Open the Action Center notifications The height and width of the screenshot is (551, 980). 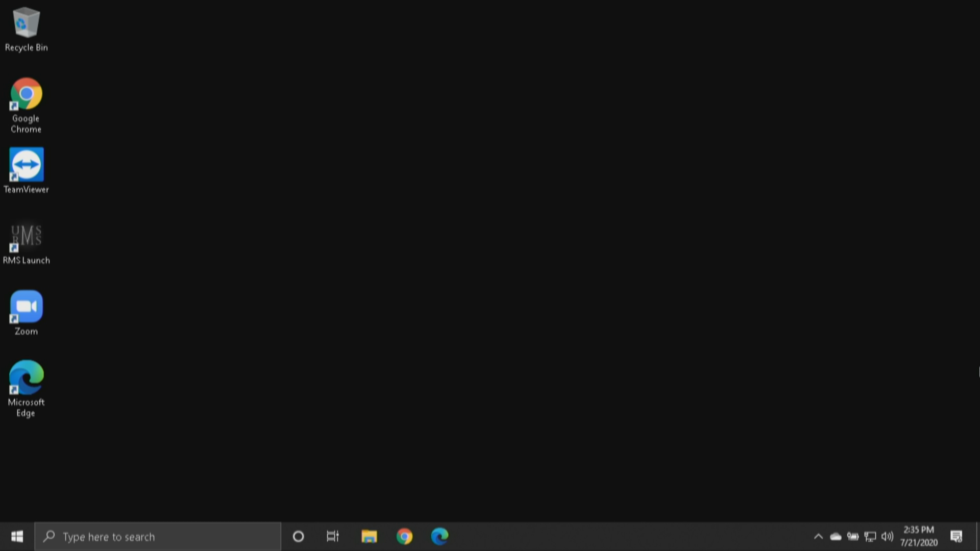pyautogui.click(x=957, y=537)
